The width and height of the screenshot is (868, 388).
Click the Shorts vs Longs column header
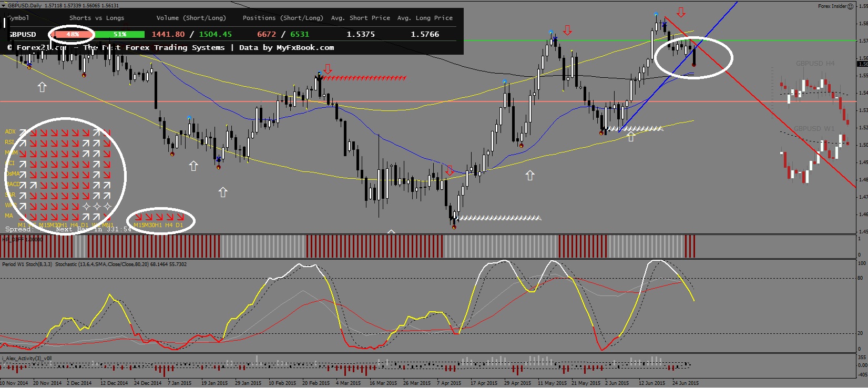[97, 18]
